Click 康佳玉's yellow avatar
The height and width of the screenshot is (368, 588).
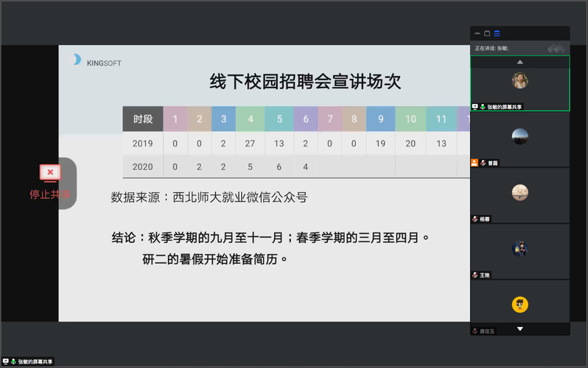click(520, 304)
